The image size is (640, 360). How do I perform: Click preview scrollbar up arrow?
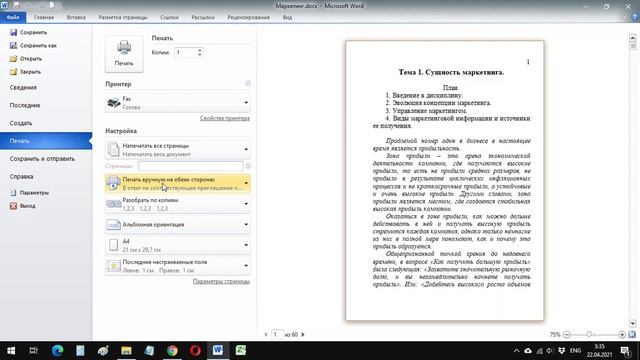pyautogui.click(x=633, y=38)
